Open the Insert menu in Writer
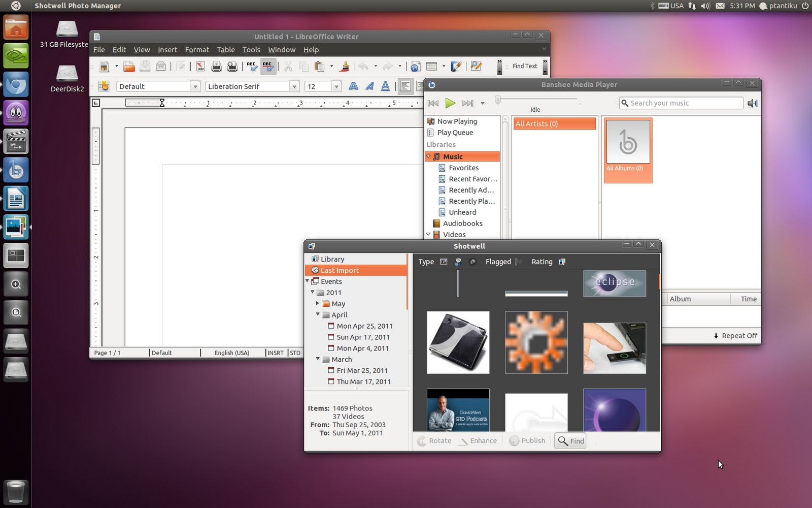 167,50
